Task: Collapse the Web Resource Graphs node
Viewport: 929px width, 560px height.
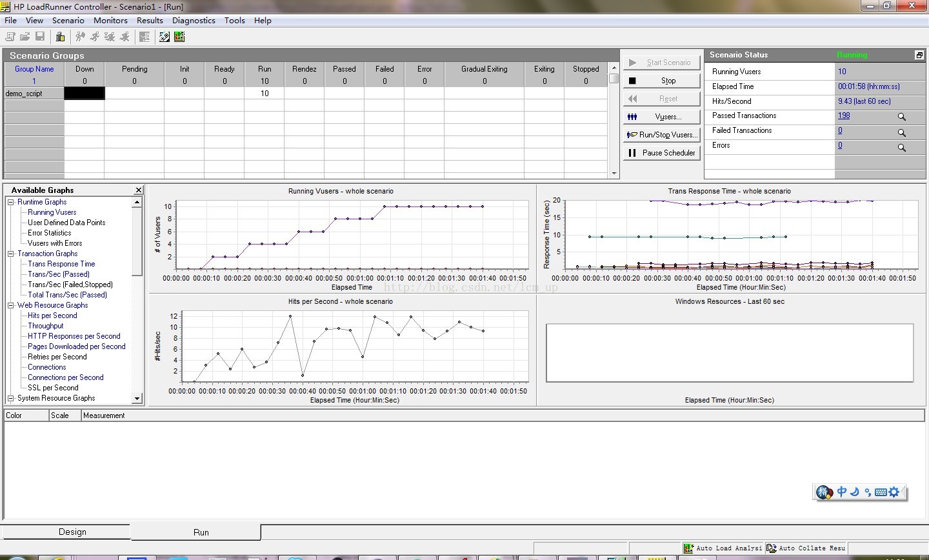Action: click(x=11, y=305)
